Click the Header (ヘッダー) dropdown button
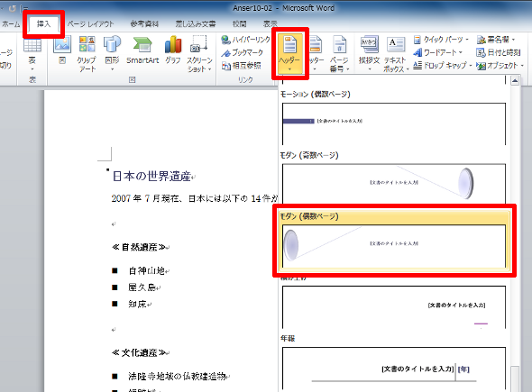This screenshot has height=392, width=532. (x=289, y=54)
